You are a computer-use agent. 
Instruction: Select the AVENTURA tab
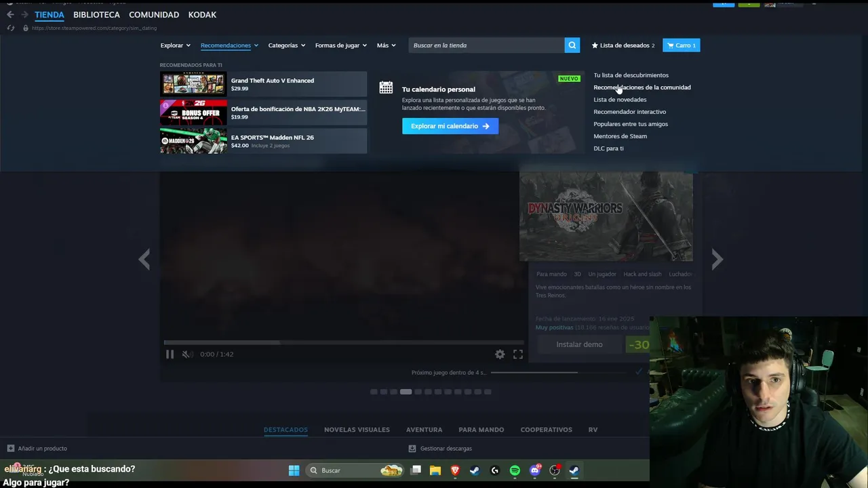pyautogui.click(x=424, y=430)
